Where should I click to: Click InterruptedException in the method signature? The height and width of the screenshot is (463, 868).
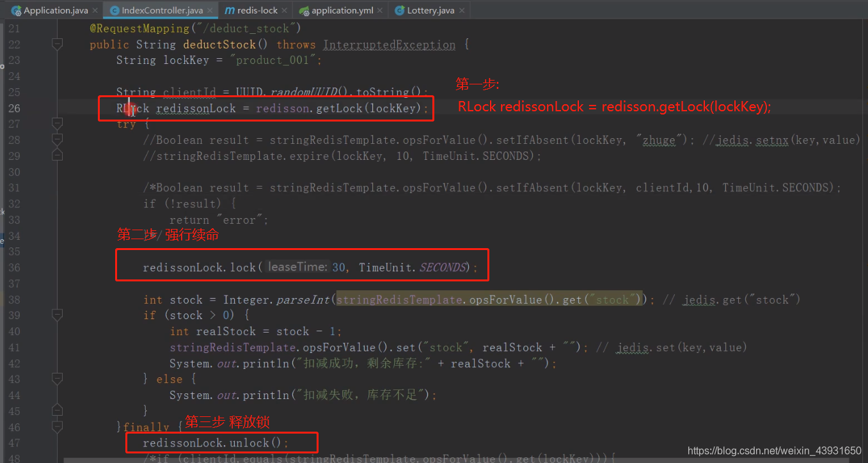click(x=390, y=45)
